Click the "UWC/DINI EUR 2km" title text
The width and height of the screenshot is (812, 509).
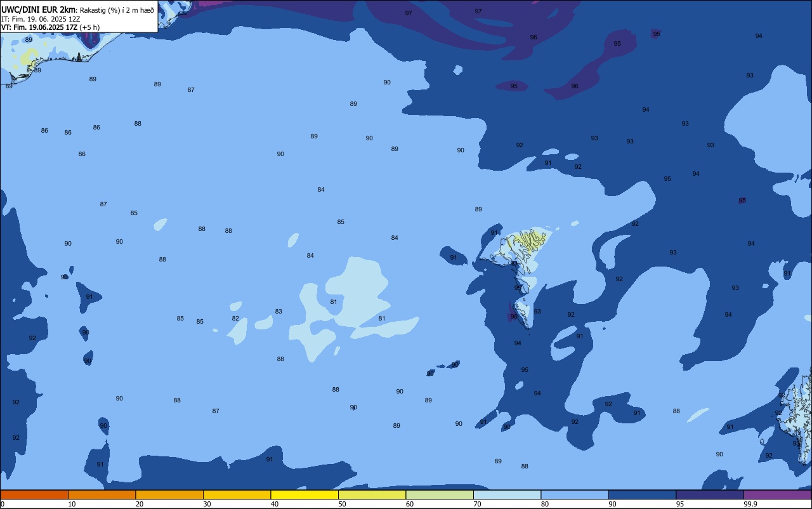39,10
